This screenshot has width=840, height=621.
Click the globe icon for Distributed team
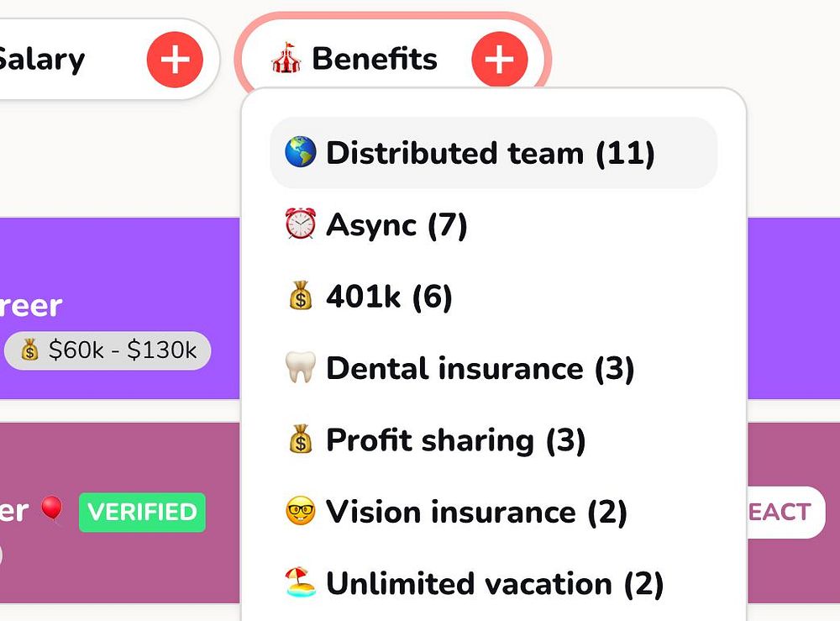(x=300, y=153)
